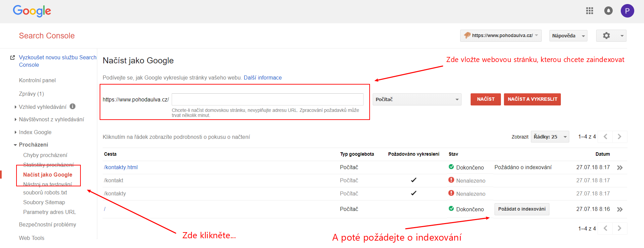Expand Návštěvnost z vyhledávání in sidebar
The width and height of the screenshot is (644, 248).
(x=51, y=119)
